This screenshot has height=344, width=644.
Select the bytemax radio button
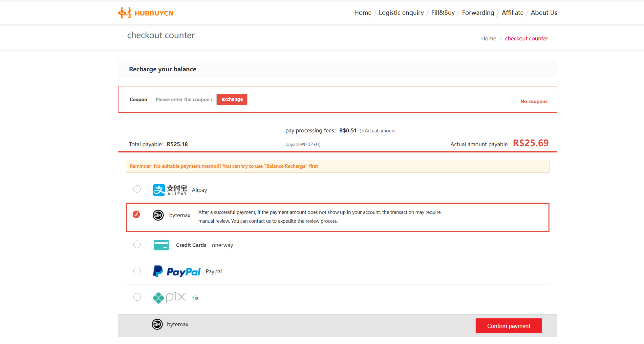[136, 215]
